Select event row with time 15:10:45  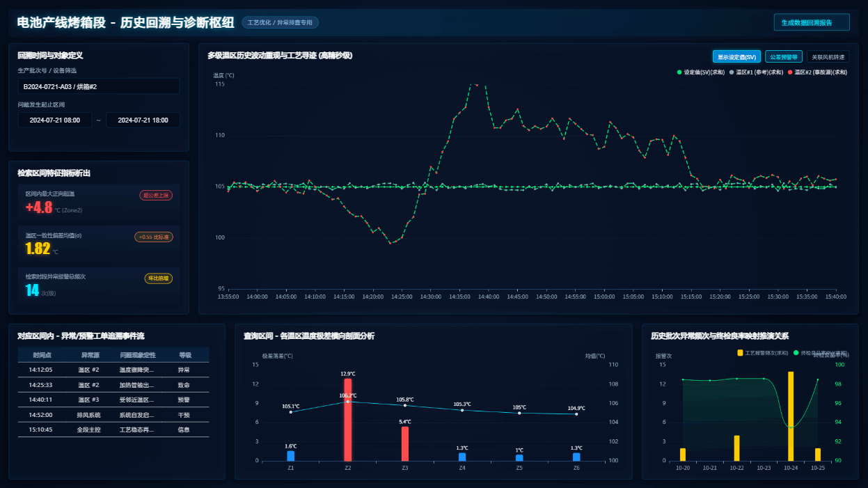coord(113,430)
